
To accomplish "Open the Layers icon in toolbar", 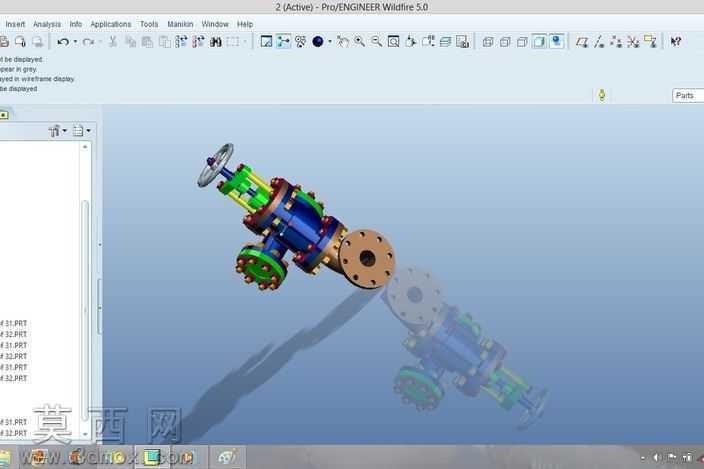I will coord(445,42).
